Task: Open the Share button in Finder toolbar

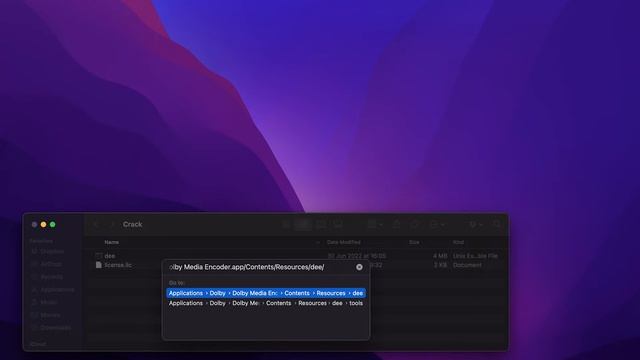Action: [x=396, y=224]
